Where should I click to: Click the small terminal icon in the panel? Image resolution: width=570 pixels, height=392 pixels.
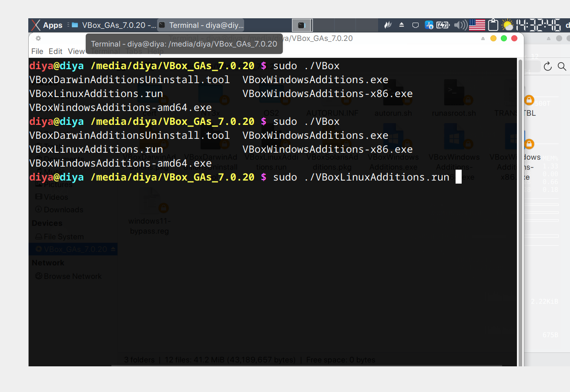302,25
